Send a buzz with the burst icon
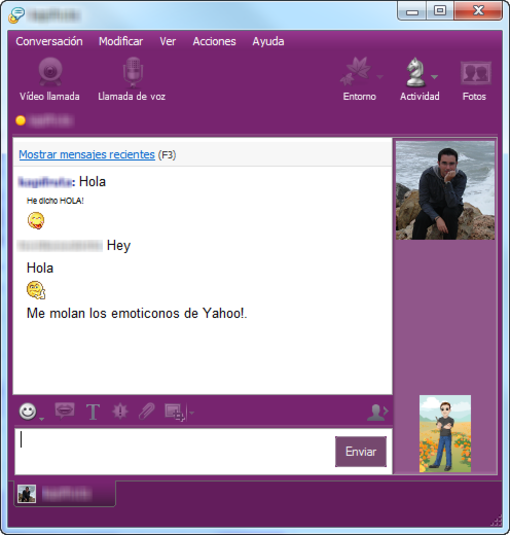 click(120, 411)
